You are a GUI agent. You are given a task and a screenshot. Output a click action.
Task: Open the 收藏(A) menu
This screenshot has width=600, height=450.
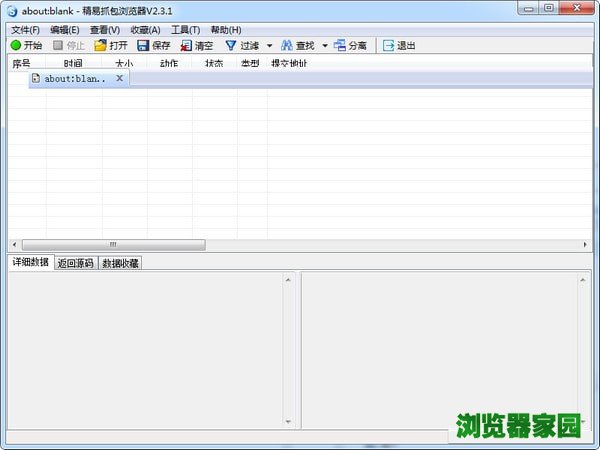[145, 30]
